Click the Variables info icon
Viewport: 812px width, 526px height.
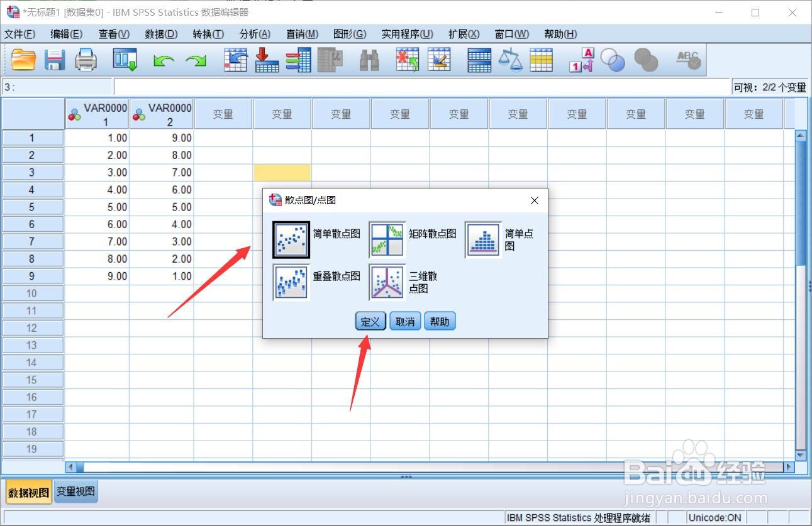tap(298, 60)
